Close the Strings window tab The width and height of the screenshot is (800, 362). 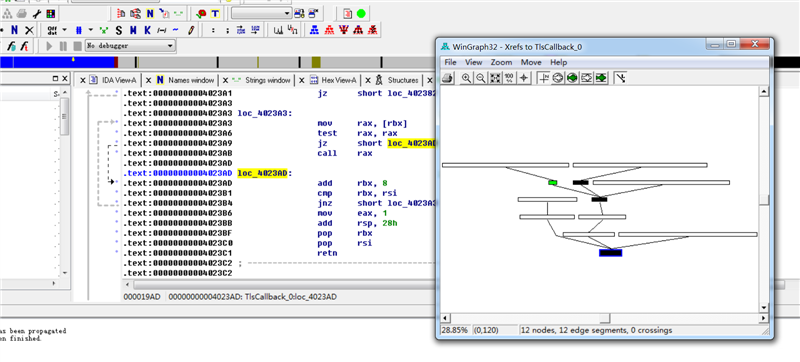(226, 80)
